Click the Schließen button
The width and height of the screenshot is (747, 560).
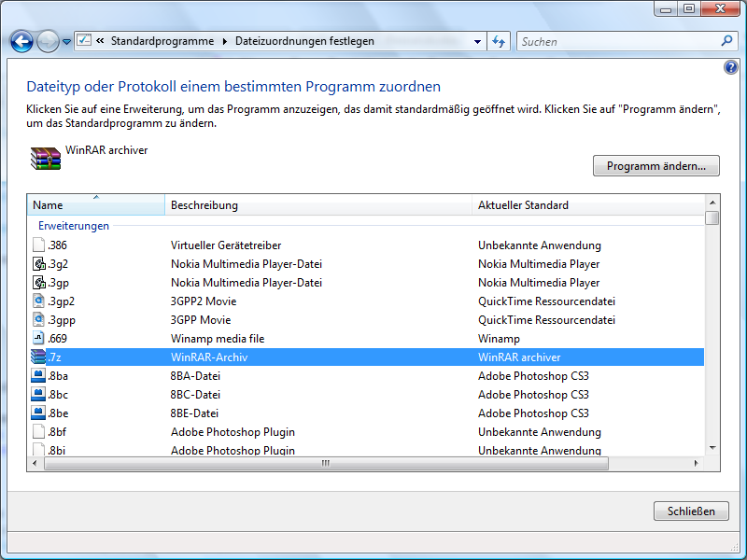[x=691, y=511]
